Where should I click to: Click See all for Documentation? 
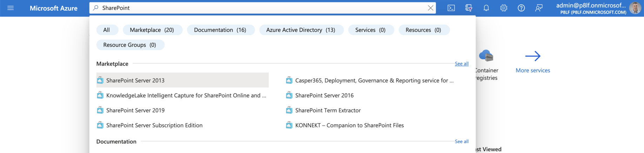(461, 141)
